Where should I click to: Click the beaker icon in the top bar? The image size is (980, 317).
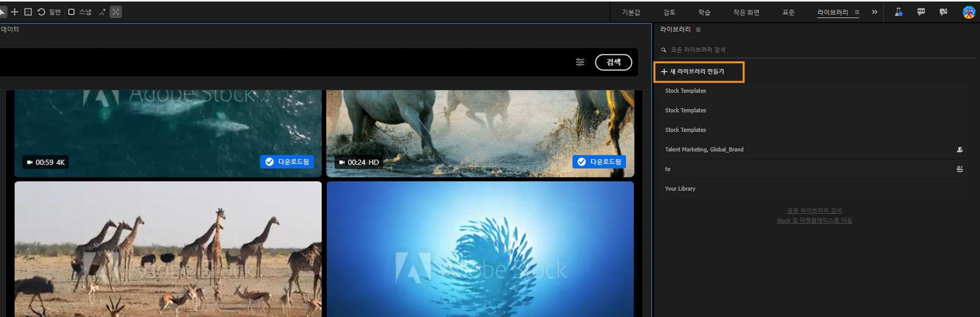[x=898, y=12]
